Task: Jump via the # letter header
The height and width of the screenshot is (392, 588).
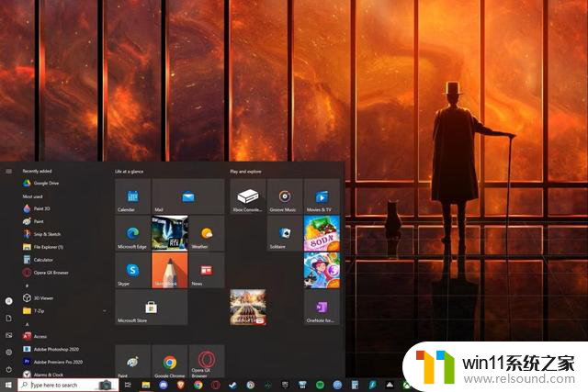Action: click(27, 286)
